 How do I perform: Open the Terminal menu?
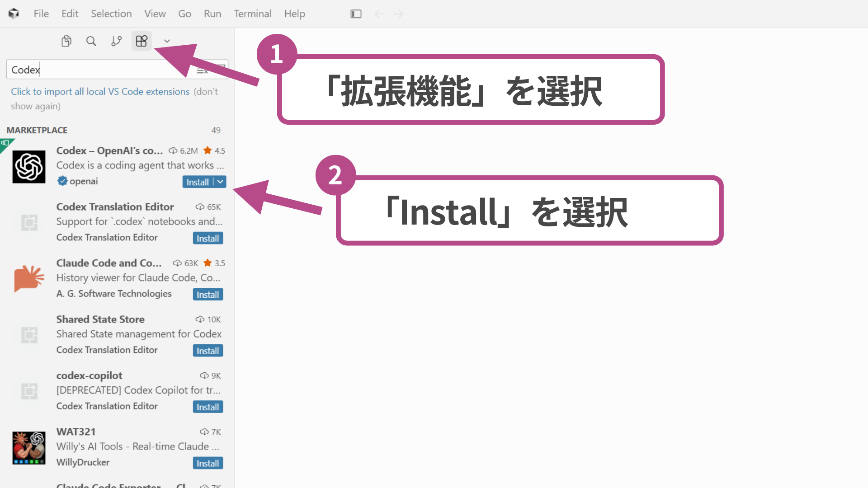coord(253,14)
